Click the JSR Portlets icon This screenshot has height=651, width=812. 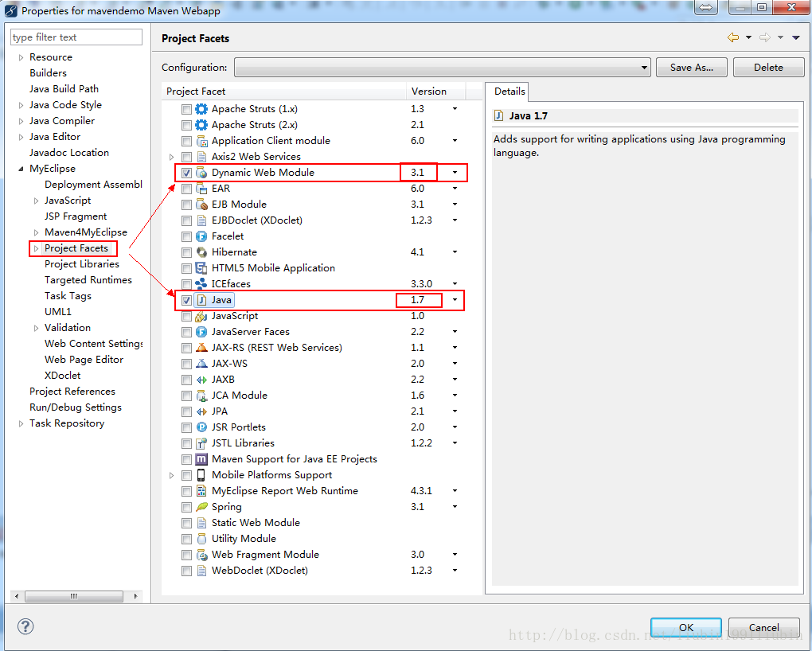coord(201,428)
